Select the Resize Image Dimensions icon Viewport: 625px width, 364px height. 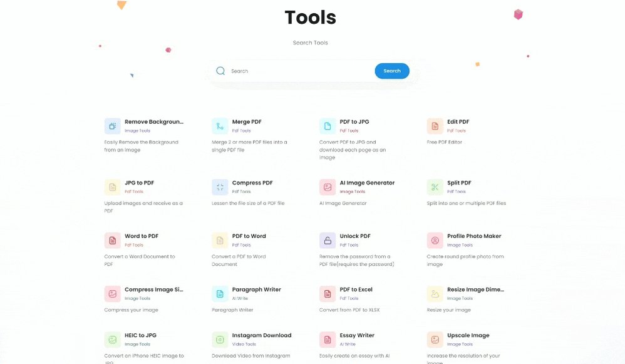[x=435, y=293]
